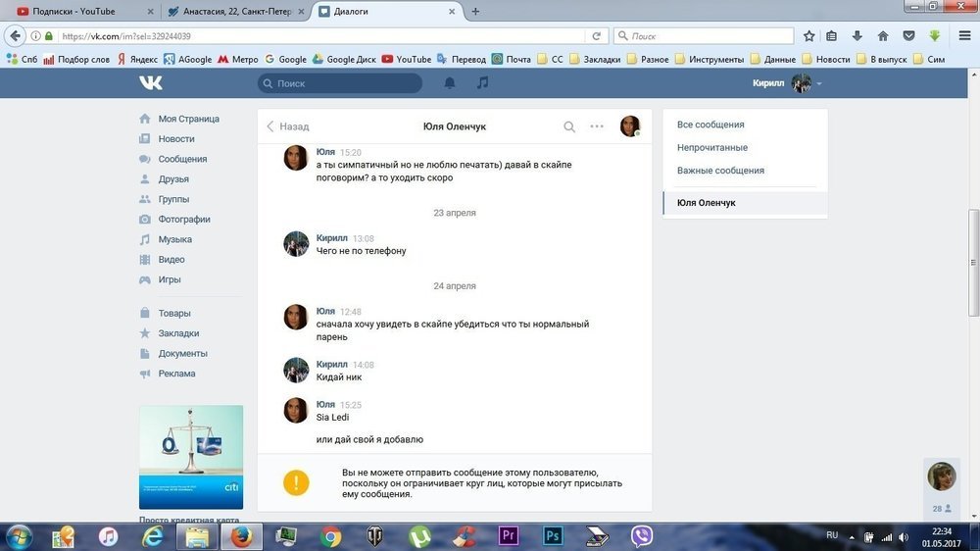This screenshot has width=980, height=551.
Task: Open Viber from taskbar
Action: [642, 536]
